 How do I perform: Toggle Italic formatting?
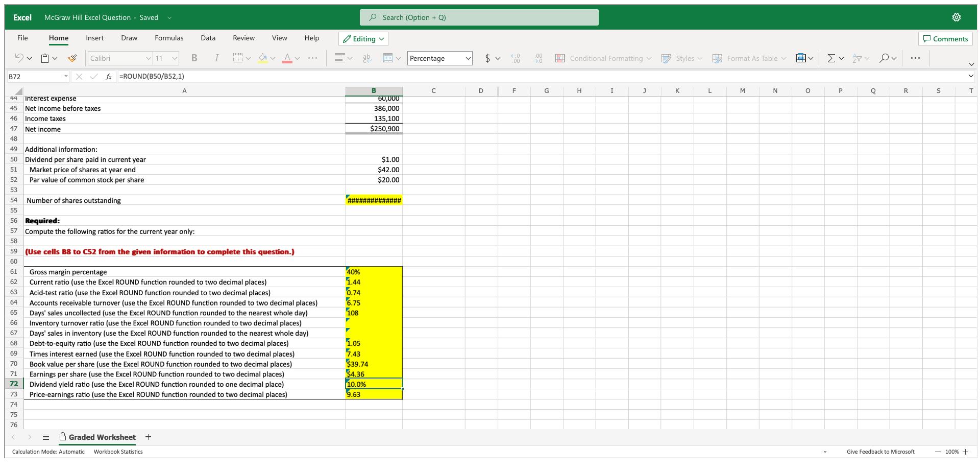216,58
